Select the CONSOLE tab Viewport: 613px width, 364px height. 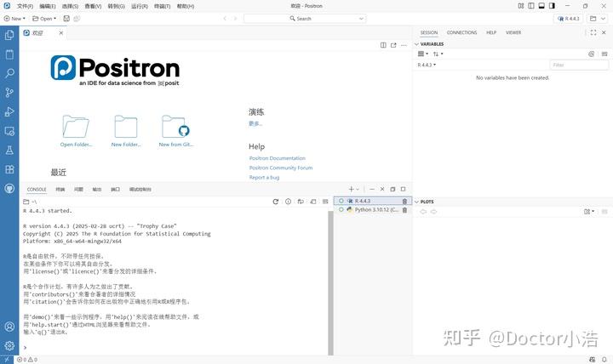(37, 190)
